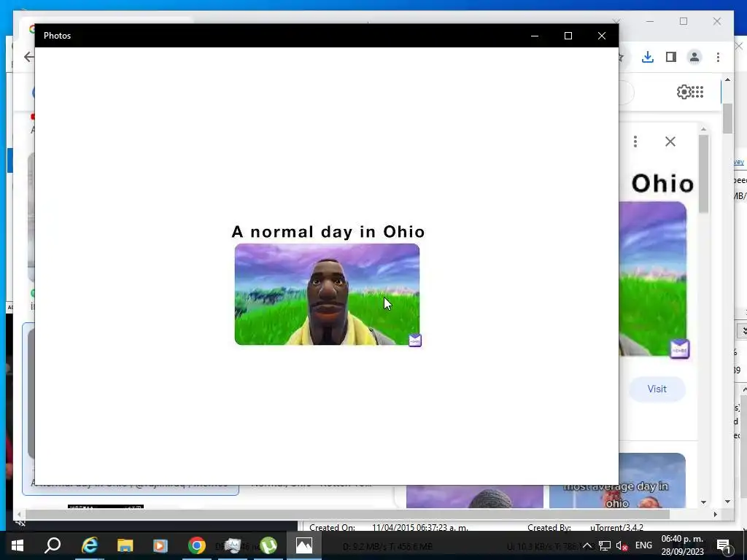Switch to uTorrent in taskbar
Viewport: 747px width, 560px height.
(268, 545)
